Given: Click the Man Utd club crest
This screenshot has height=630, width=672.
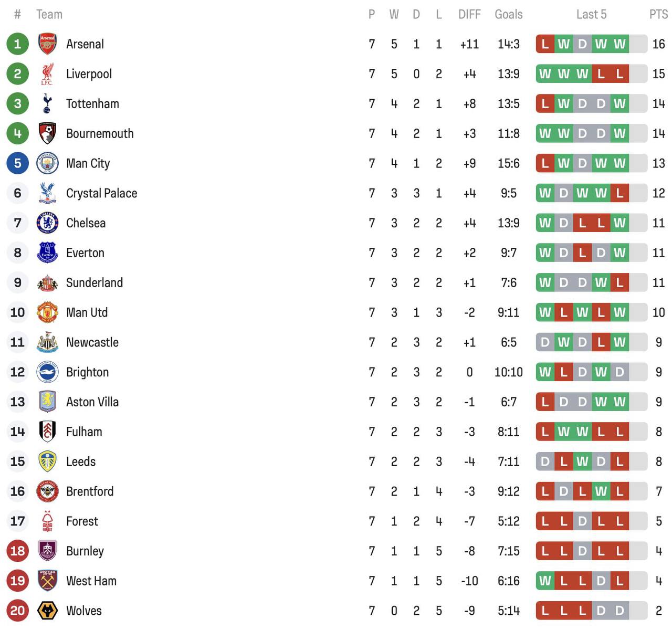Looking at the screenshot, I should 47,312.
